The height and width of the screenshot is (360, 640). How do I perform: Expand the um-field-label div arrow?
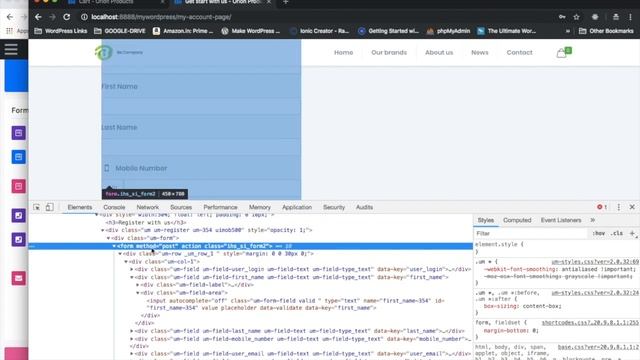[x=138, y=285]
